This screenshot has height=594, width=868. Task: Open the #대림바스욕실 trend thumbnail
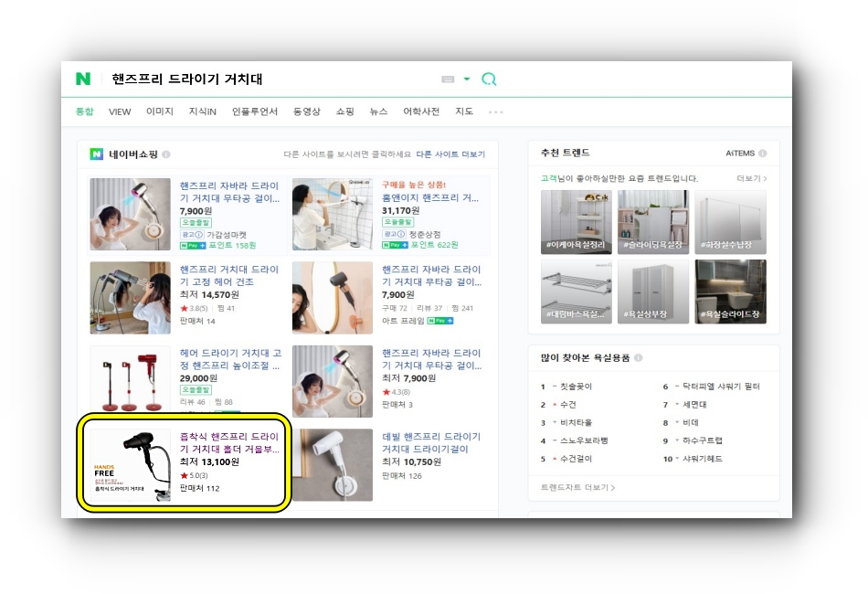point(577,292)
